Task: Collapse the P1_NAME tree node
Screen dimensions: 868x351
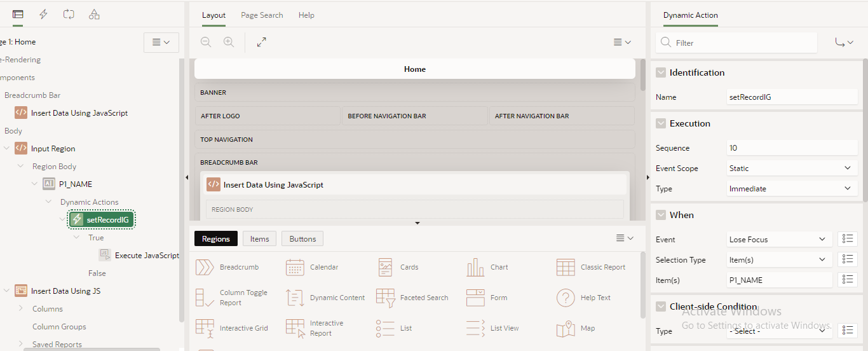Action: pos(34,184)
